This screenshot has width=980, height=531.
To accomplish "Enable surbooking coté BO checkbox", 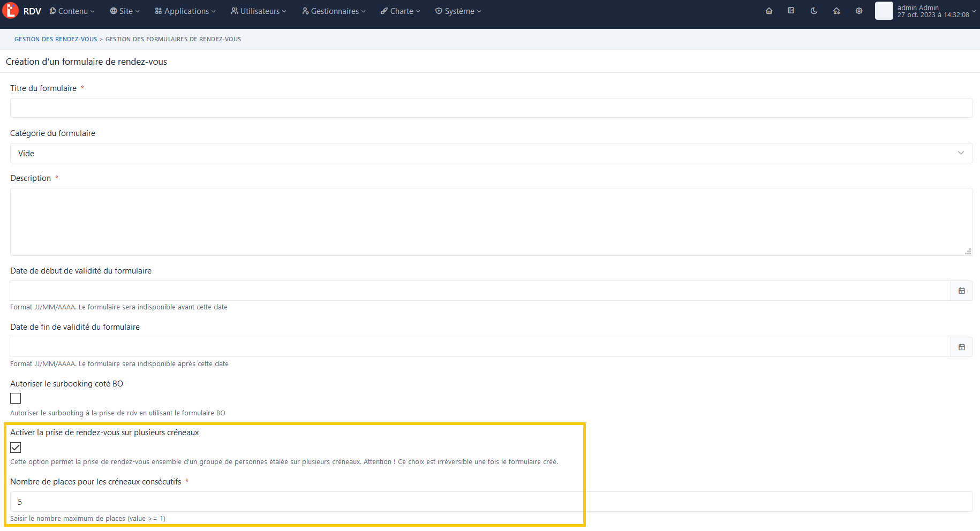I will point(16,398).
